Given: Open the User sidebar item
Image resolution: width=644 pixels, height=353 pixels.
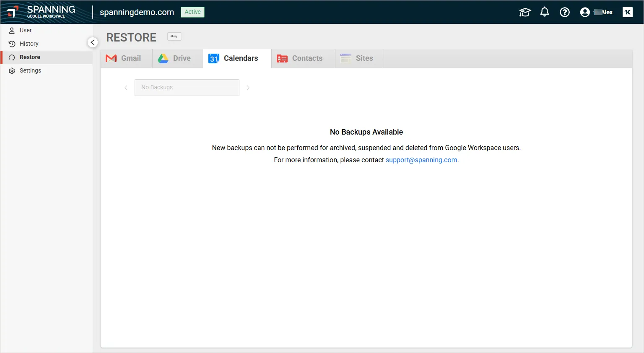Looking at the screenshot, I should [x=26, y=30].
